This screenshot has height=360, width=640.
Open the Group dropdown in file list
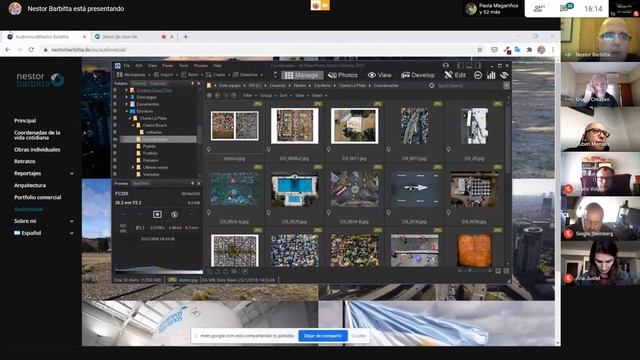(x=267, y=96)
